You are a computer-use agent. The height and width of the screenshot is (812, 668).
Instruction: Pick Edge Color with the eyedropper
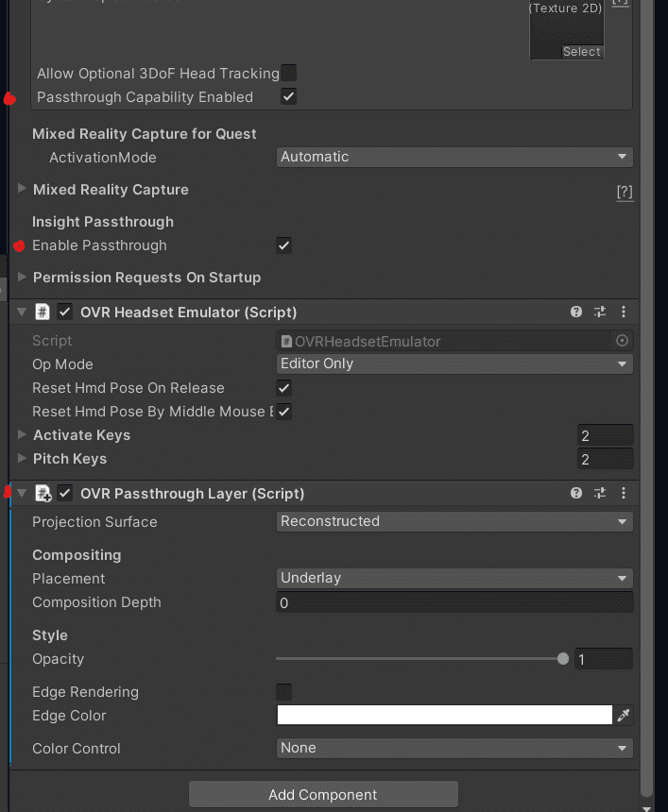pos(624,715)
